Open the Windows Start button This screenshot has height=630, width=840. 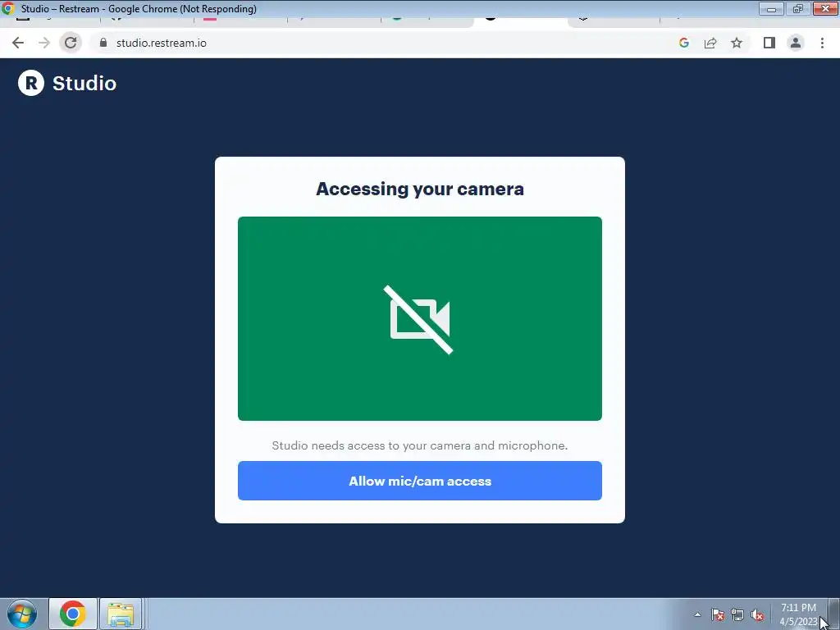coord(22,614)
